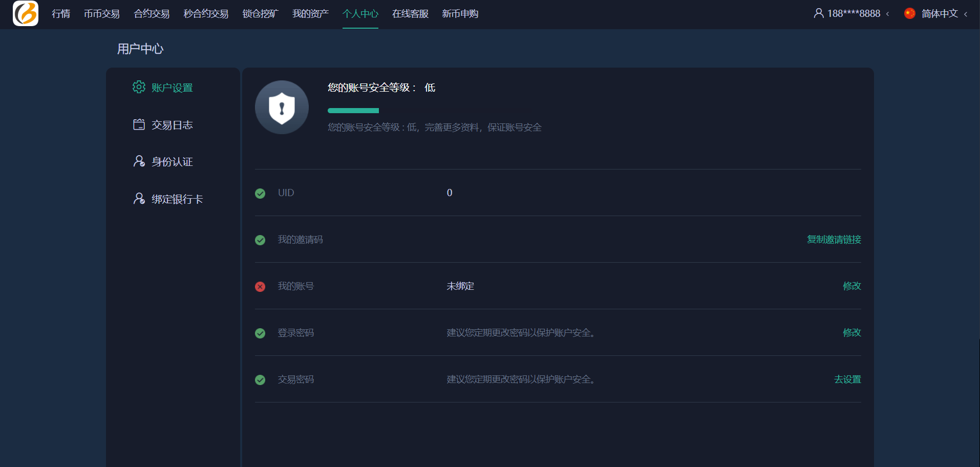Click the green check beside 登录密码

pos(260,333)
